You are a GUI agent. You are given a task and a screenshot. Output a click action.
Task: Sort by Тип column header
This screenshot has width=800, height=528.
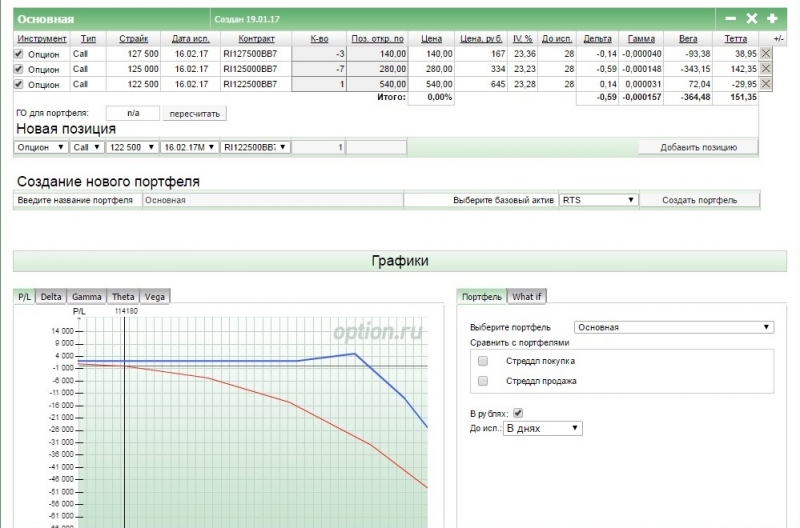(x=88, y=39)
